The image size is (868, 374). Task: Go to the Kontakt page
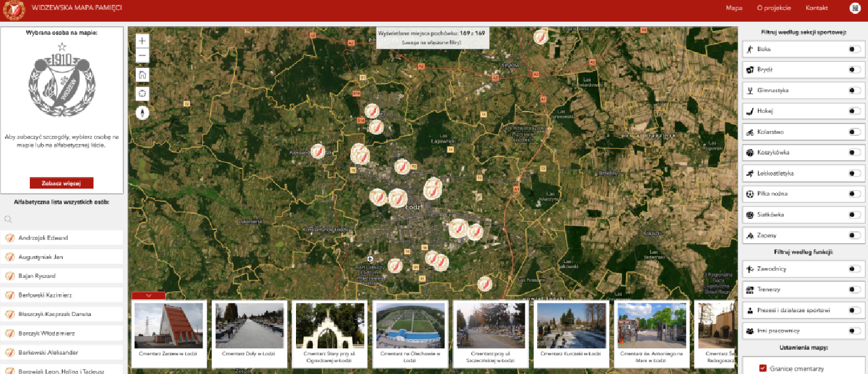[816, 8]
